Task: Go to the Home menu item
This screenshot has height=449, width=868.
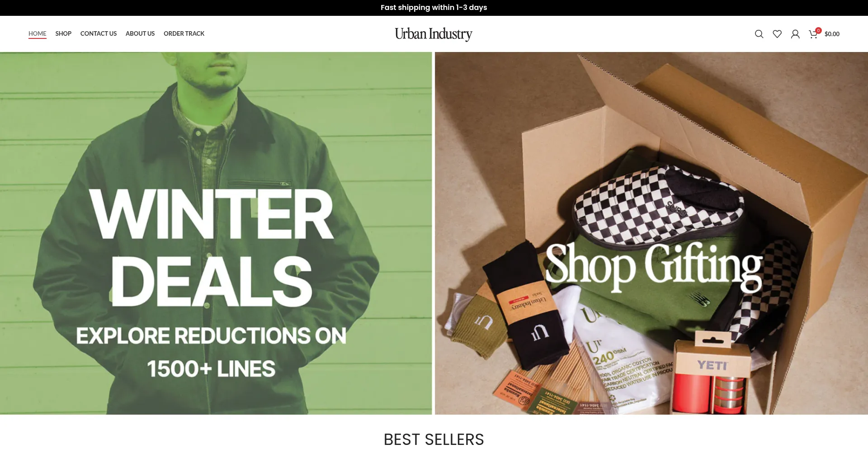Action: pos(37,33)
